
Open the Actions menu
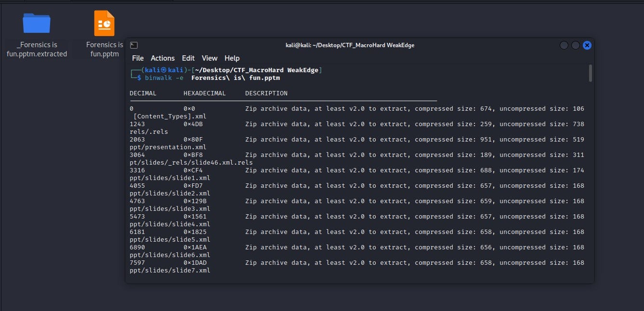pos(163,58)
